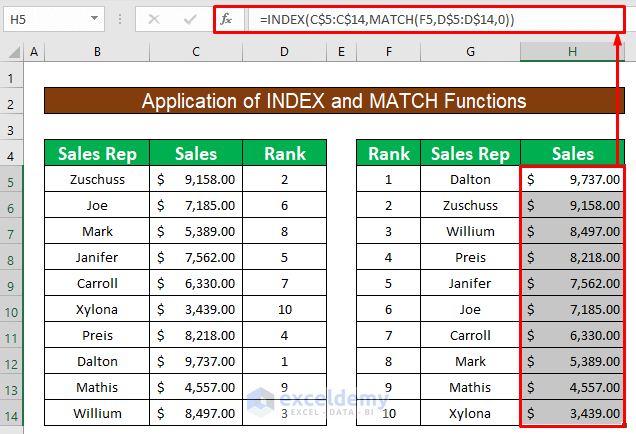Click the 'Rank' header in column D

(284, 153)
